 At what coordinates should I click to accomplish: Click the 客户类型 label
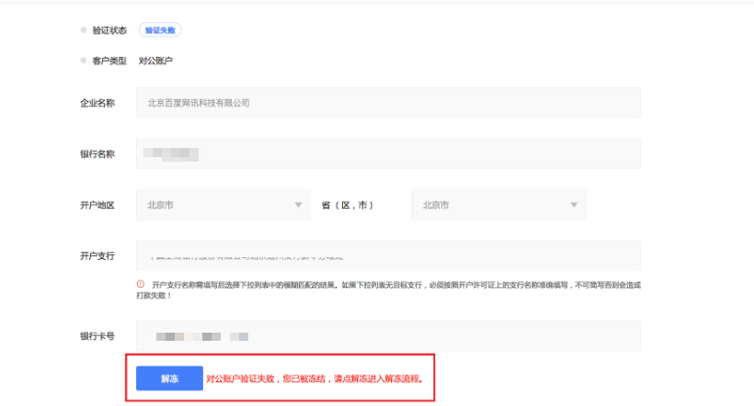(x=110, y=60)
